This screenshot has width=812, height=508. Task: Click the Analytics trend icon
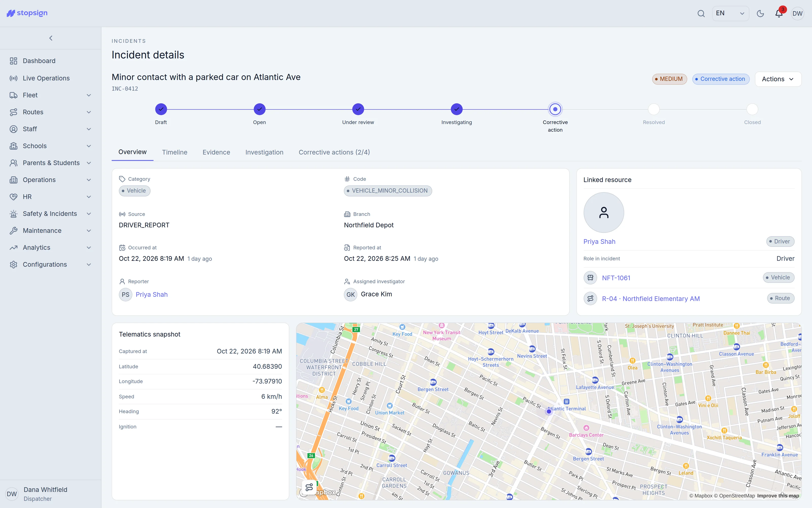coord(13,248)
